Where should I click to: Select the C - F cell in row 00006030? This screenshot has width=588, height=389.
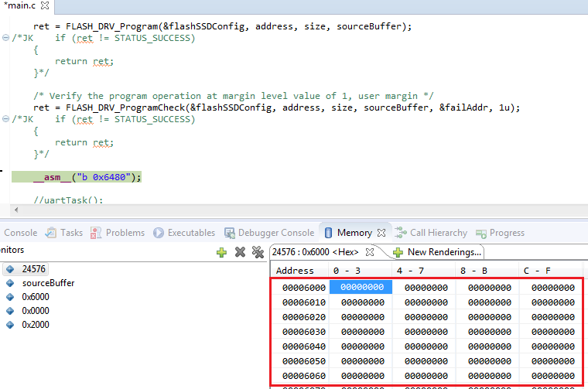pyautogui.click(x=552, y=332)
